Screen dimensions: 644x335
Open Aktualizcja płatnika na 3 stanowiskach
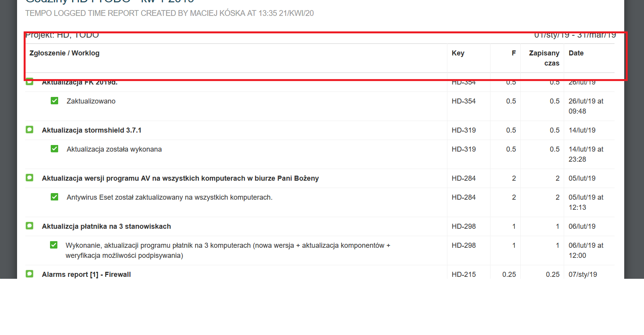pos(106,226)
